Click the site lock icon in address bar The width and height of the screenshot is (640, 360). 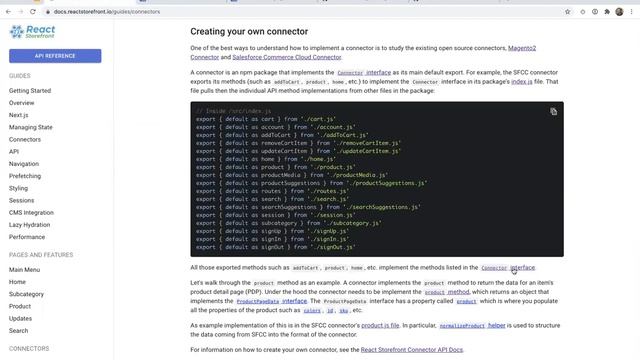[x=48, y=12]
